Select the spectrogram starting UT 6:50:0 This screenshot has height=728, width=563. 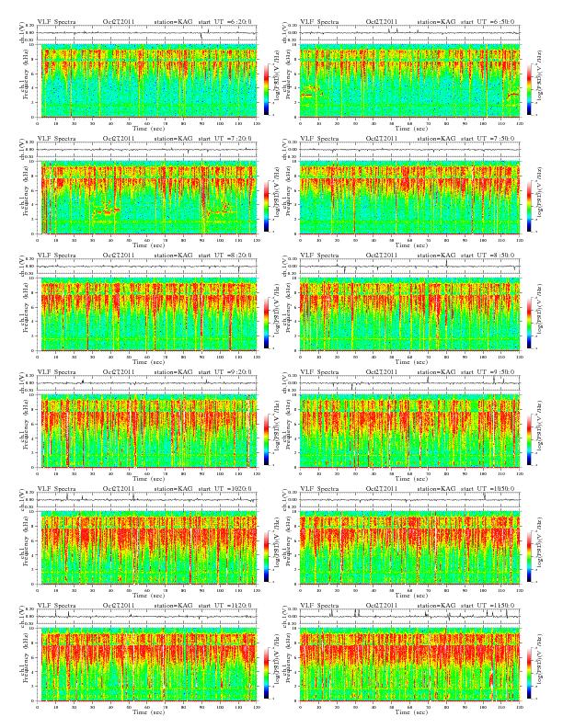coord(409,80)
